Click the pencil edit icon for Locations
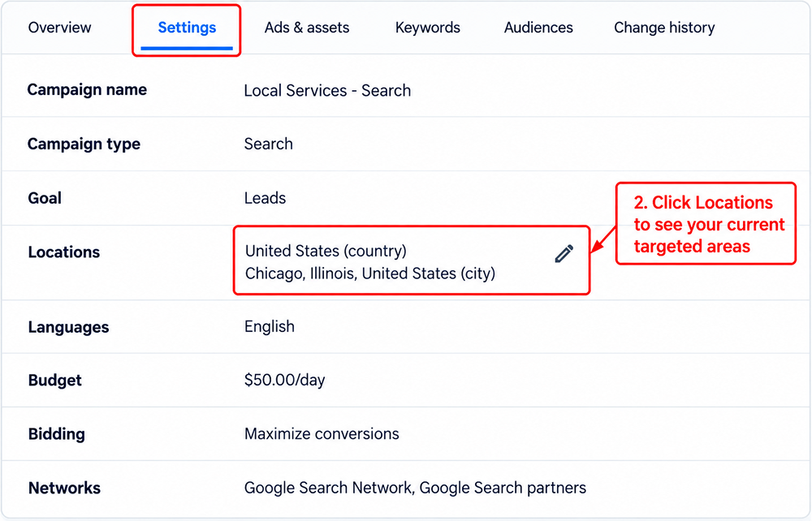Image resolution: width=812 pixels, height=521 pixels. [564, 253]
